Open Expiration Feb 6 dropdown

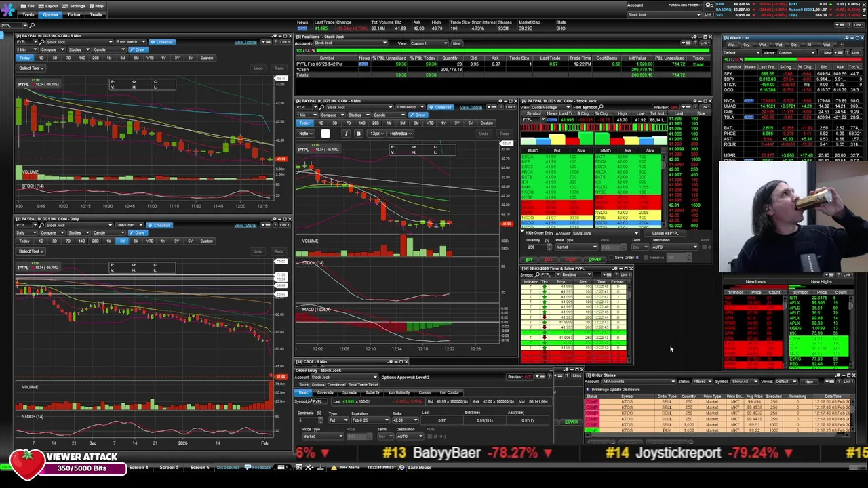370,420
